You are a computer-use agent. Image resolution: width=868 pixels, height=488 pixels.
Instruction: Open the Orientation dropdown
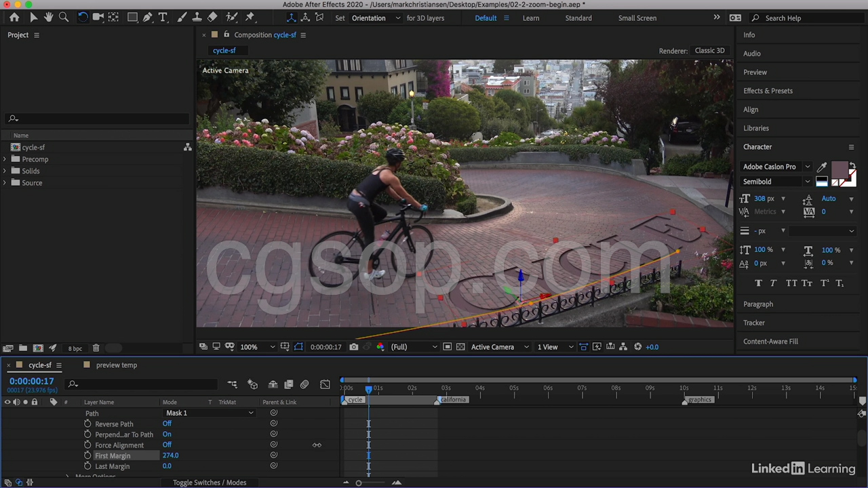[x=376, y=18]
